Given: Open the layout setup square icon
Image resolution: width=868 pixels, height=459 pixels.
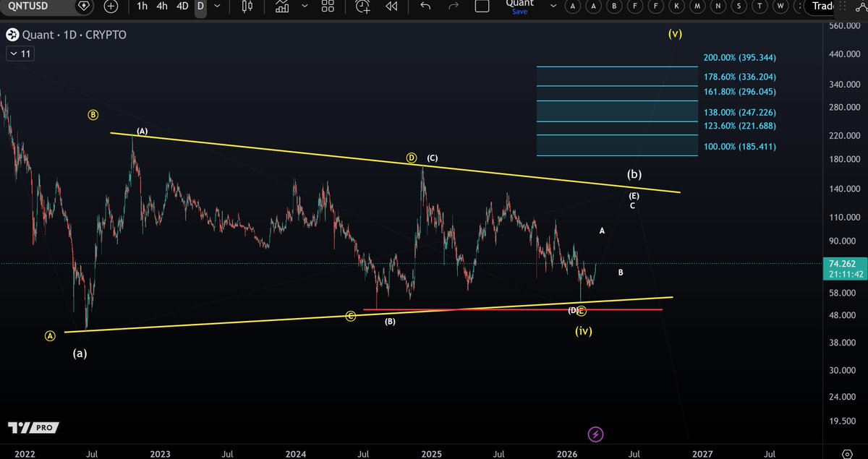Looking at the screenshot, I should coord(482,6).
